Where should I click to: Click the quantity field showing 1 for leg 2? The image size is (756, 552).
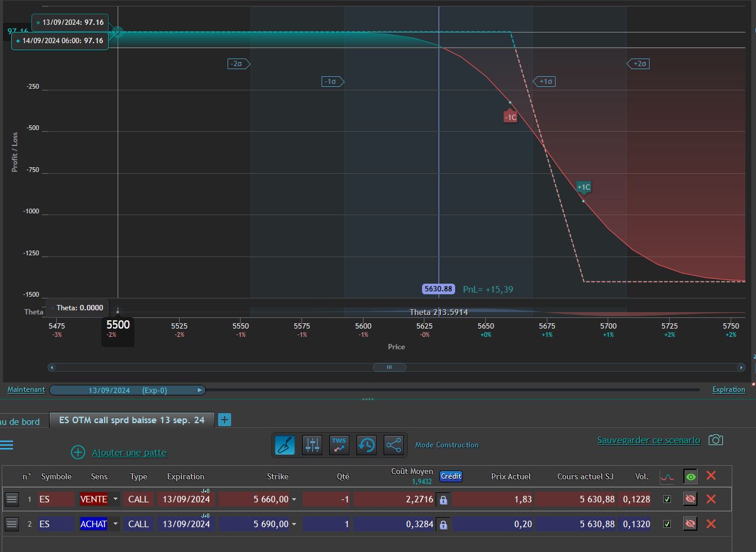click(x=326, y=524)
